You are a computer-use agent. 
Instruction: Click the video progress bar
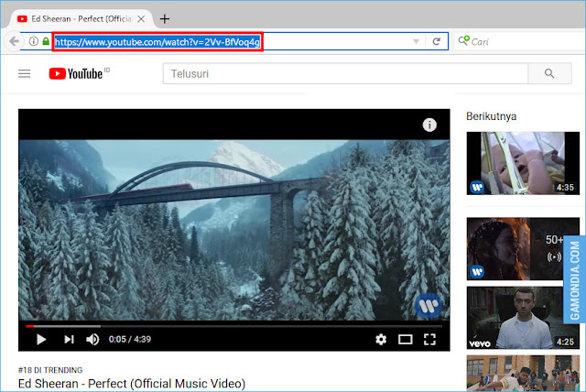pos(234,326)
